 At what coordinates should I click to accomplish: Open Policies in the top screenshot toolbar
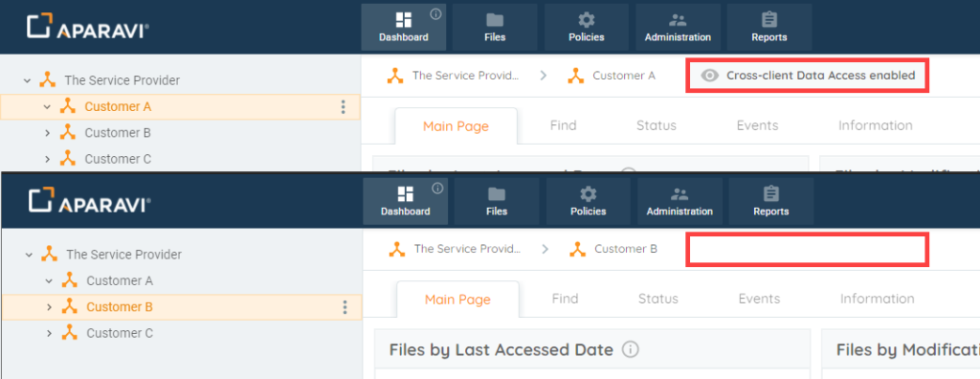click(x=587, y=27)
